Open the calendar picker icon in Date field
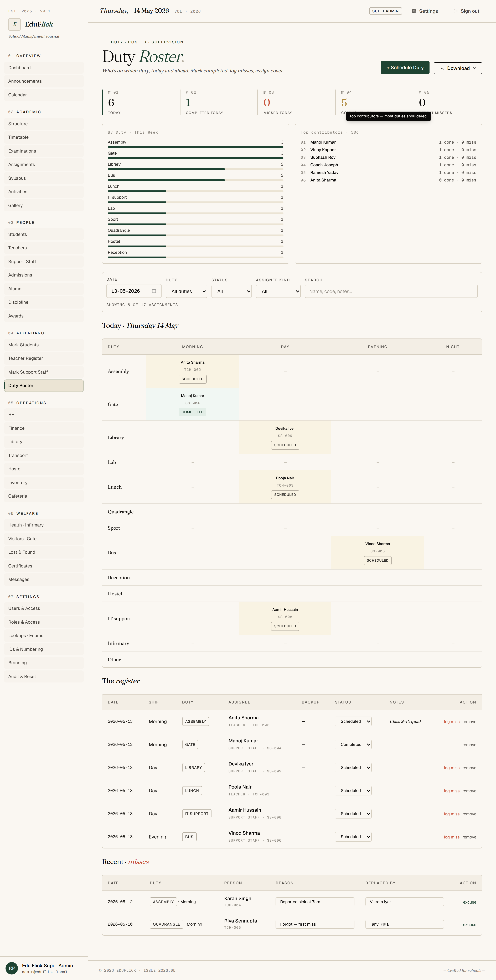 [154, 291]
